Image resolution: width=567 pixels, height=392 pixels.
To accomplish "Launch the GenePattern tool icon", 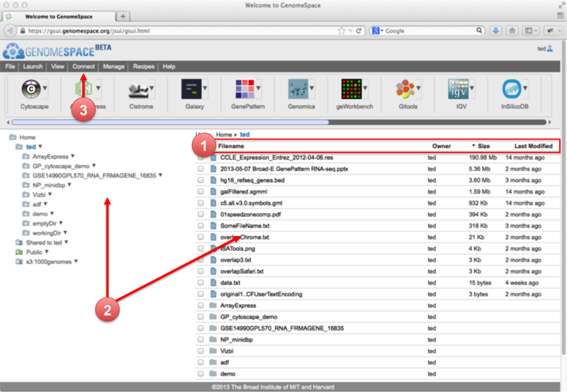I will (245, 89).
